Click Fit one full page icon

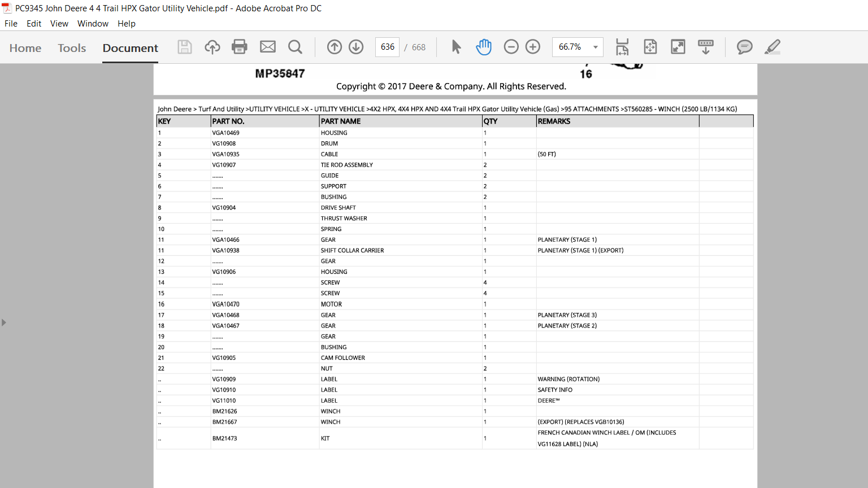[x=650, y=47]
